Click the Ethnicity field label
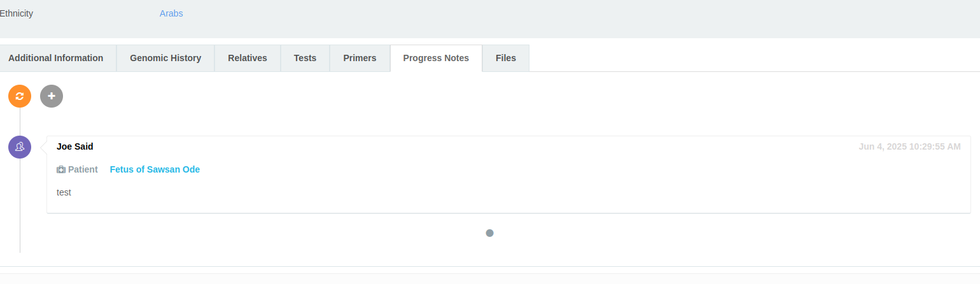Image resolution: width=980 pixels, height=284 pixels. 17,13
